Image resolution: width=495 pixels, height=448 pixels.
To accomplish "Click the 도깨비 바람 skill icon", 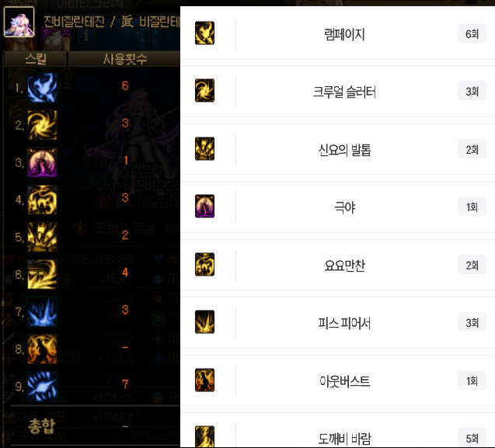I will pyautogui.click(x=204, y=436).
